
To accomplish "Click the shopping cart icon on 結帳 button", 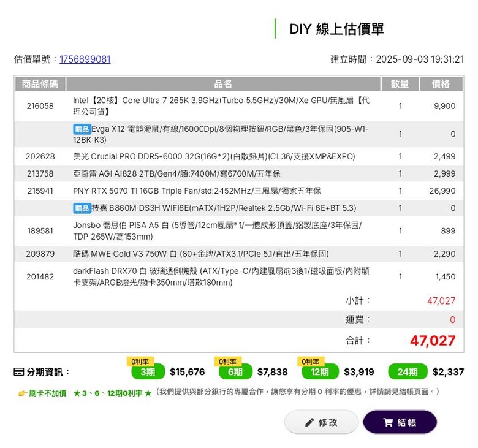I will [x=388, y=422].
